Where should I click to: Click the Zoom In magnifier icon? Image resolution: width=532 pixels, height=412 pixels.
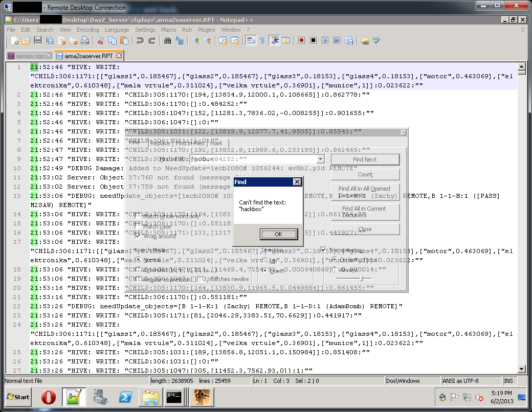tap(195, 41)
